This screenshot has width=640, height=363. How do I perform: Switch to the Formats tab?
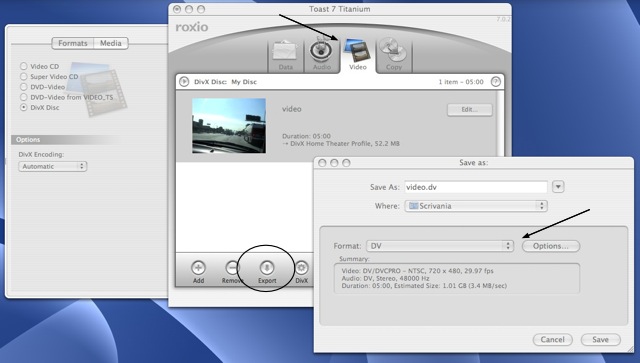[x=73, y=43]
